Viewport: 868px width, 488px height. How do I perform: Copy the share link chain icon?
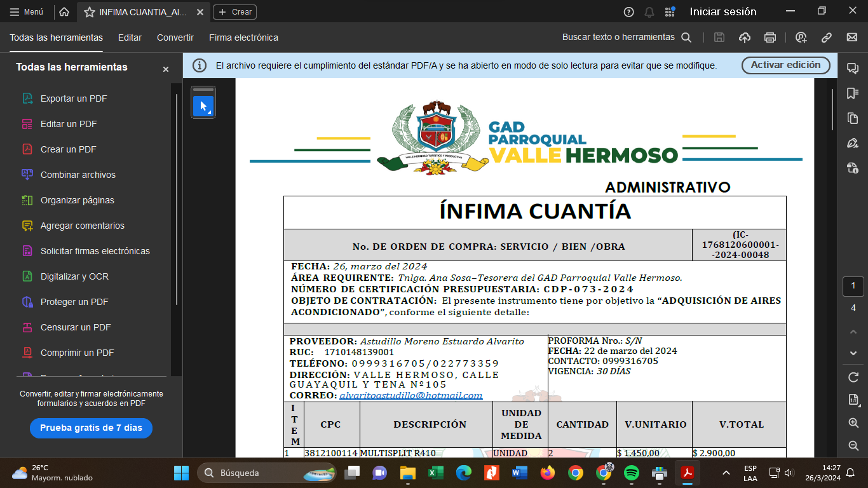coord(827,37)
